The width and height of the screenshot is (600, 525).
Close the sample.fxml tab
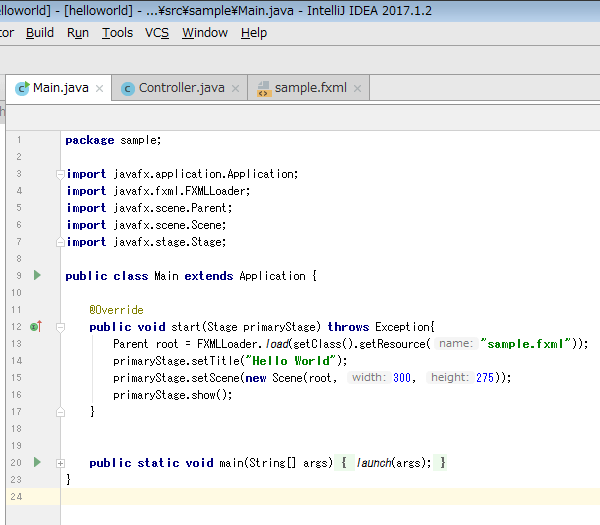pos(357,89)
